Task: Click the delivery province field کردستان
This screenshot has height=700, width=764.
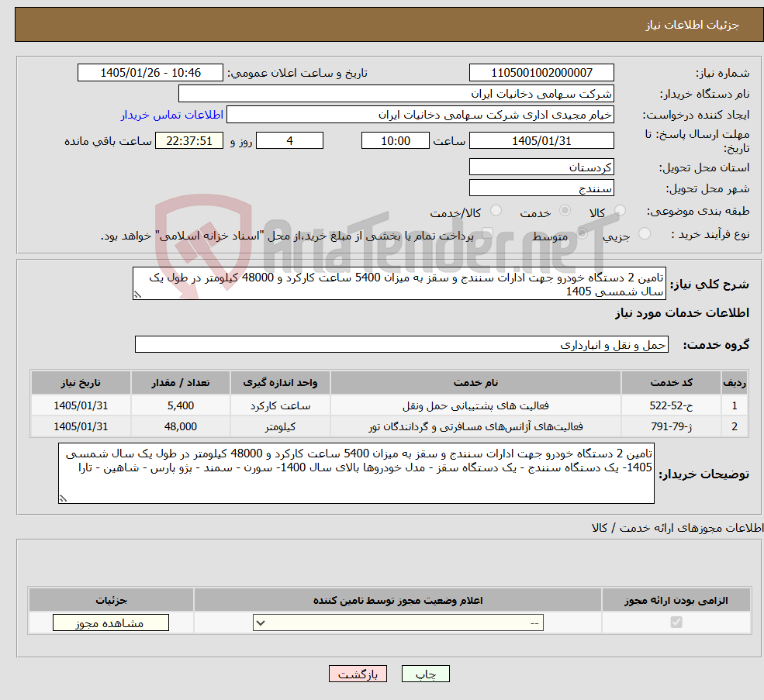Action: tap(541, 167)
